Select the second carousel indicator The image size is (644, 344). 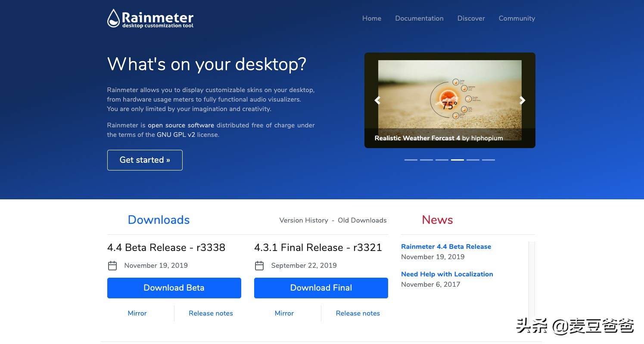[426, 160]
